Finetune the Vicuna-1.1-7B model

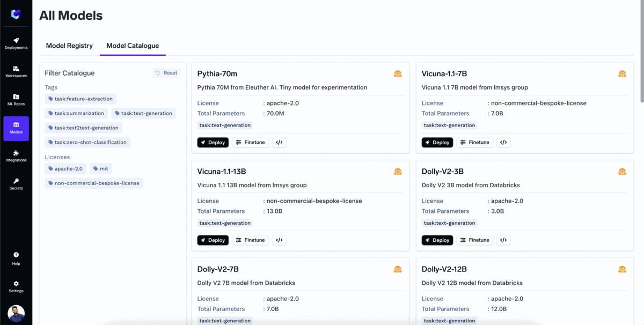click(474, 143)
